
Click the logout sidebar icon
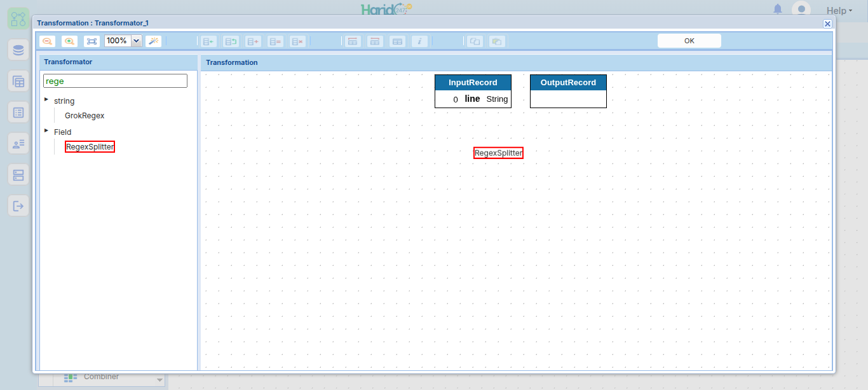tap(18, 205)
